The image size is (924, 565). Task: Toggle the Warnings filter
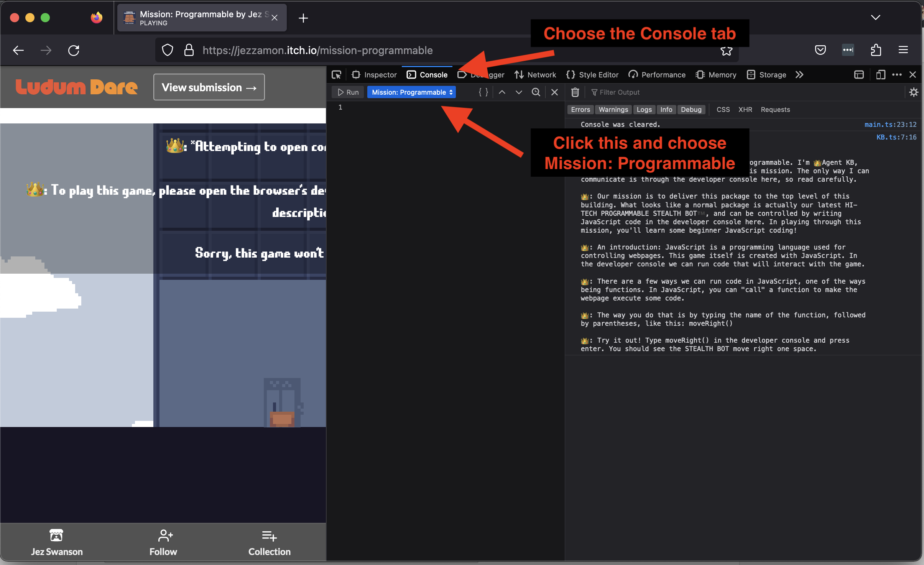point(613,110)
